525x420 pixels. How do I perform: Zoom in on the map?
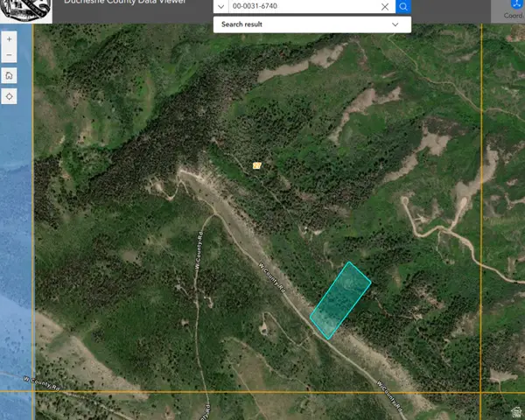tap(9, 39)
